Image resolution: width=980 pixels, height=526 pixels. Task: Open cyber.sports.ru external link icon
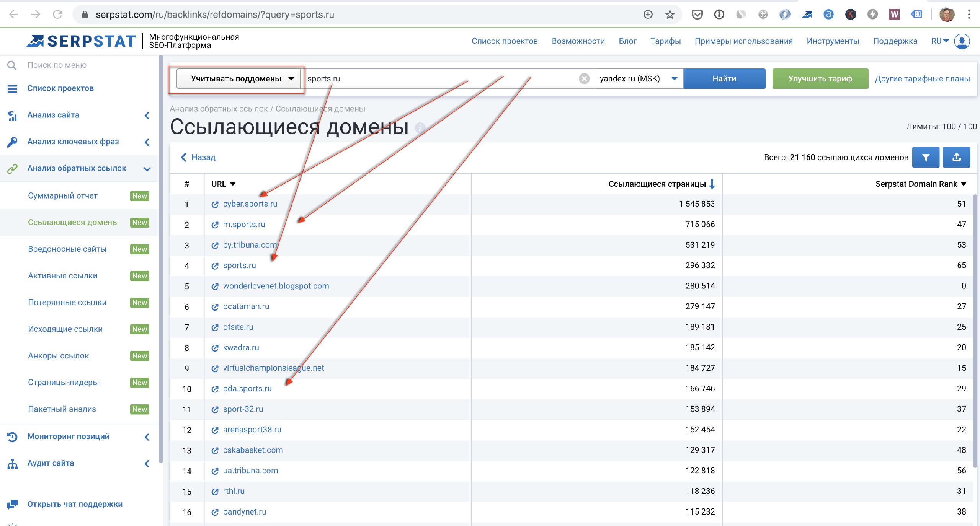coord(215,205)
